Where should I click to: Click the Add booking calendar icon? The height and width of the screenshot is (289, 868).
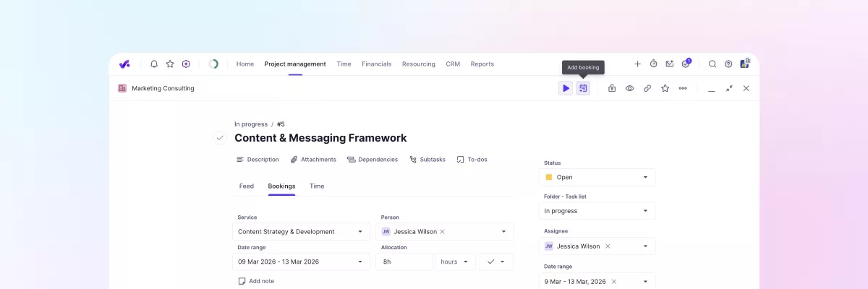point(583,88)
